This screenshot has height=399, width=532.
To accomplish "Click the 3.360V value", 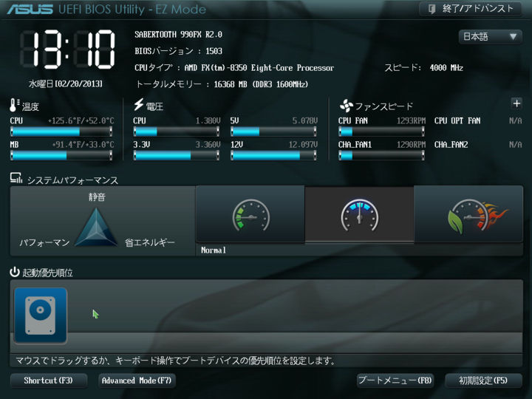I will click(x=208, y=145).
